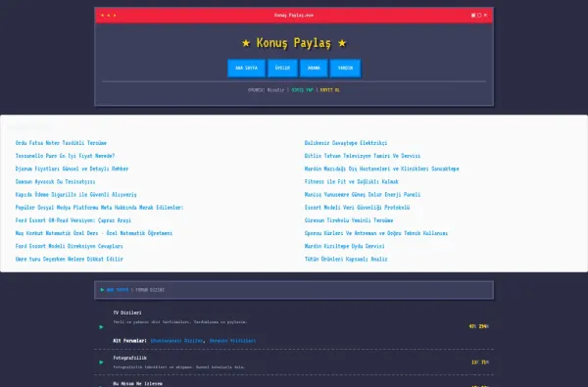This screenshot has width=588, height=387.
Task: Click the green arrow icon beside Fotografcilik
Action: (x=101, y=363)
